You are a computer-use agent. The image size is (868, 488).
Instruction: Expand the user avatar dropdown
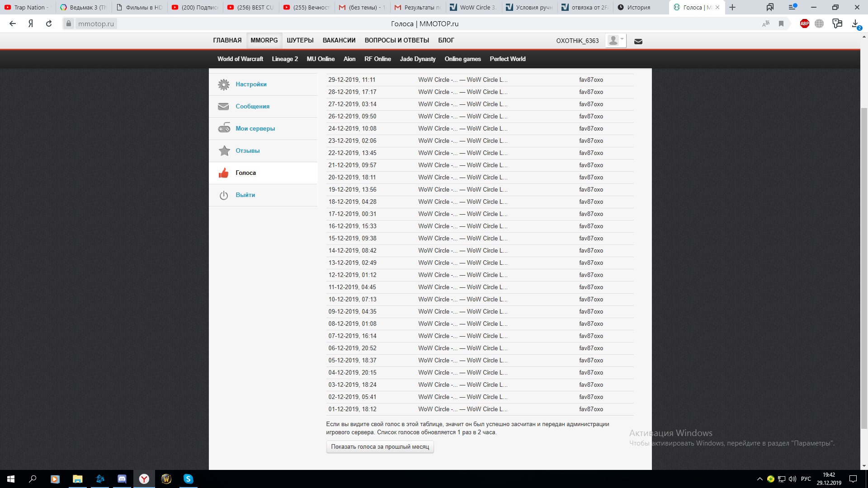(615, 41)
